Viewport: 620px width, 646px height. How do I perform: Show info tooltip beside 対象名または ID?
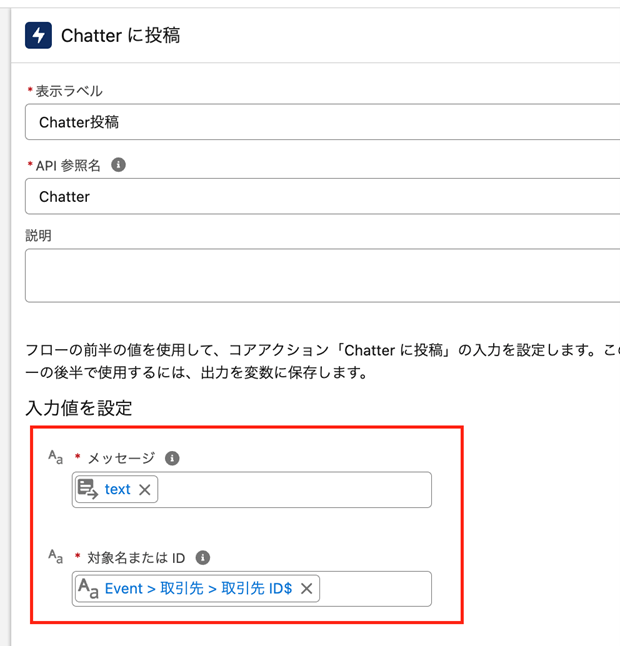point(203,557)
